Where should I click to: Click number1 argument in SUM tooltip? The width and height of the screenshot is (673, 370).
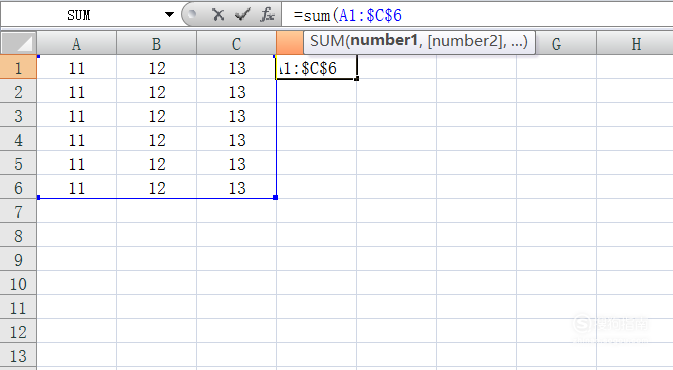(x=384, y=41)
